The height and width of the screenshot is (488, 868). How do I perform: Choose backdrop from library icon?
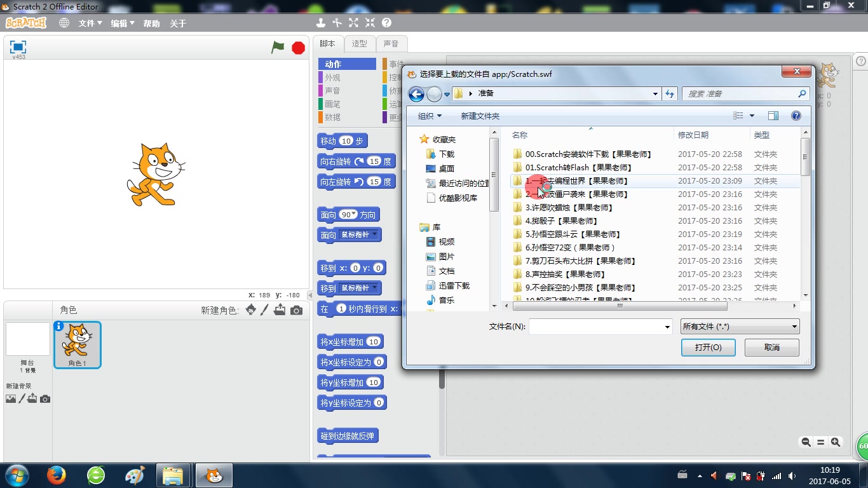(11, 399)
